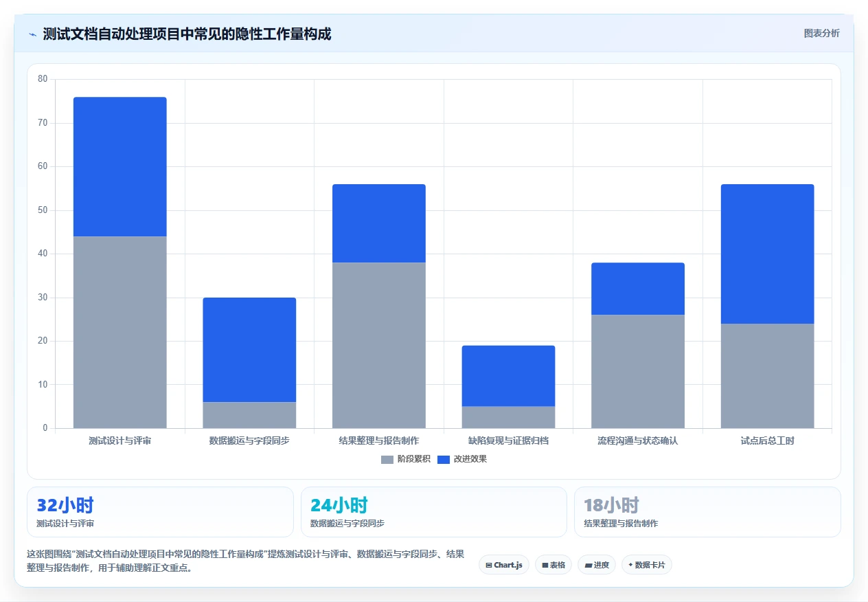
Task: Click the 流程沟通与状态确认 x-axis label
Action: pos(638,441)
